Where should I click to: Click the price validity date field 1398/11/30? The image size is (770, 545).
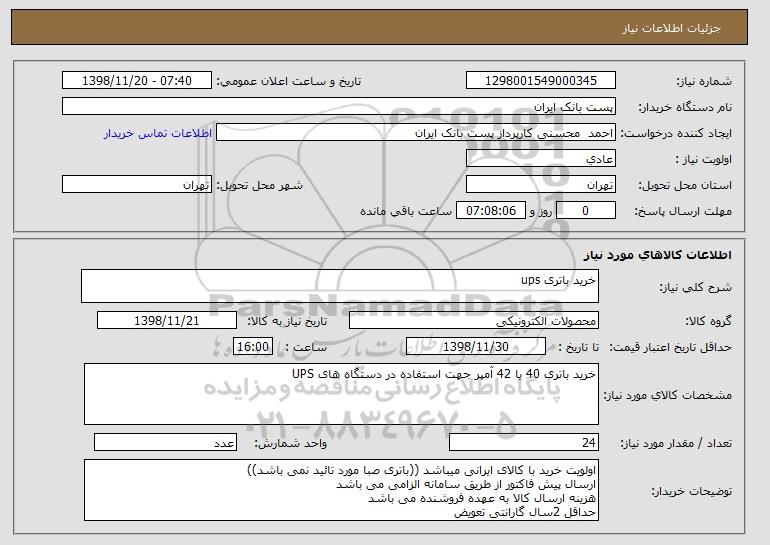(476, 347)
